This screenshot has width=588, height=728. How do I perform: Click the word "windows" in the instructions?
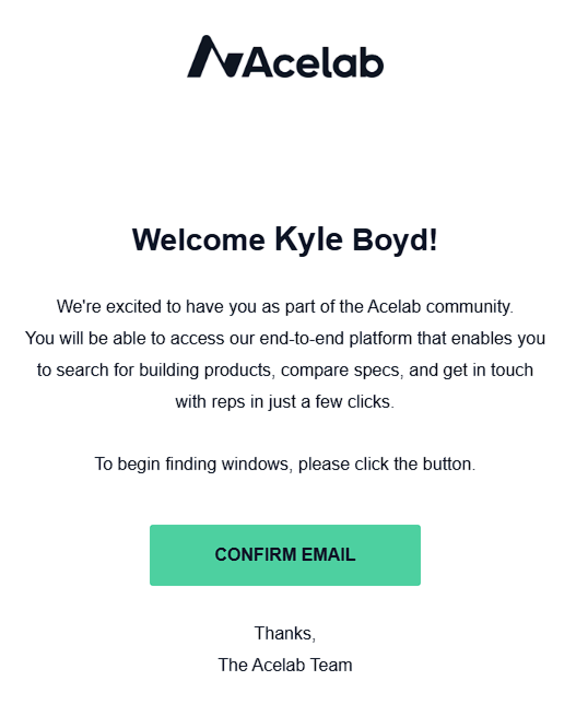tap(255, 464)
